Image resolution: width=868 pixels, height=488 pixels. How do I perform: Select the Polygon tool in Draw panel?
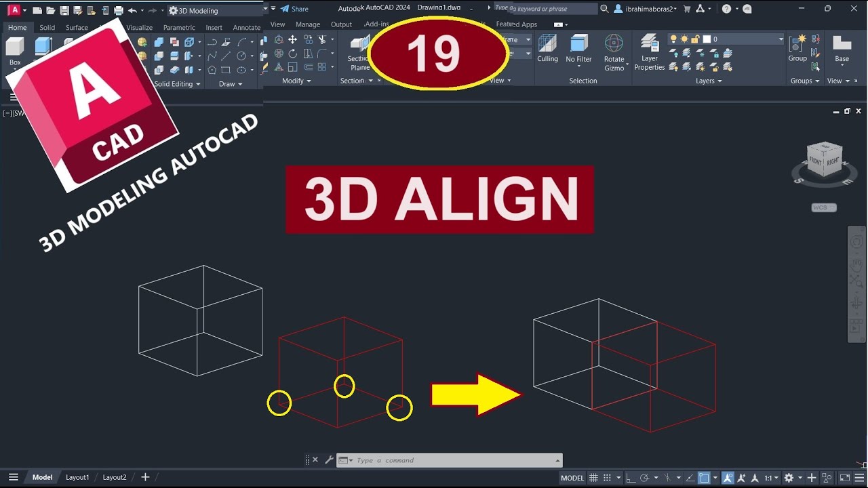pos(212,70)
